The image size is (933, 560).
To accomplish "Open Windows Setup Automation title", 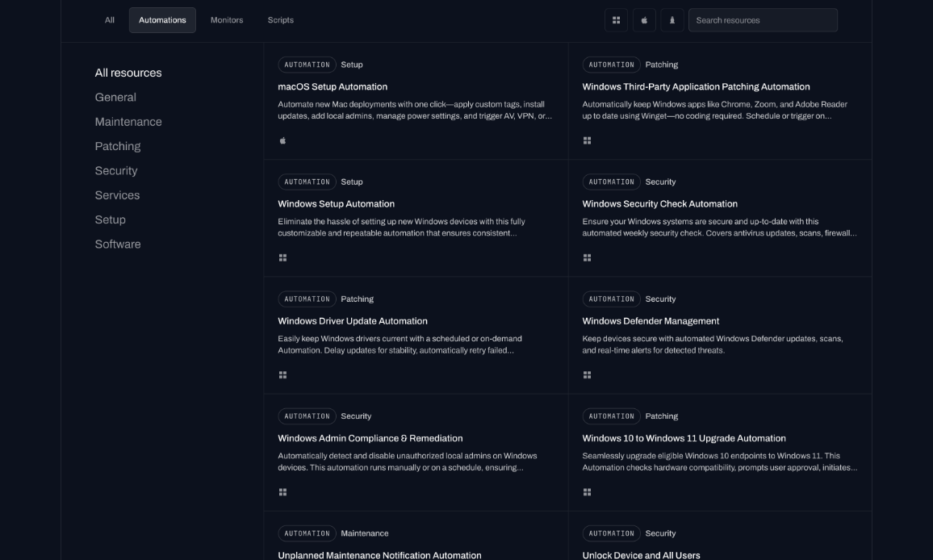I will click(x=337, y=204).
